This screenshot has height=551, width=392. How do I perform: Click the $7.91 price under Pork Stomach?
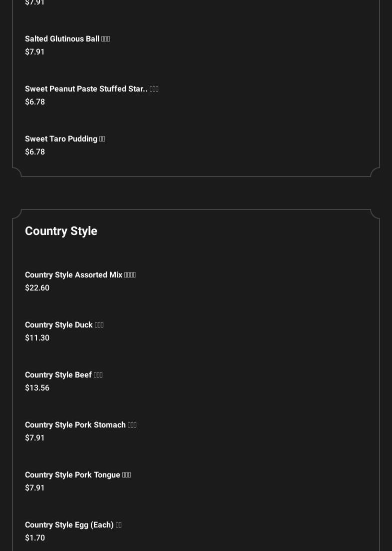pos(35,438)
